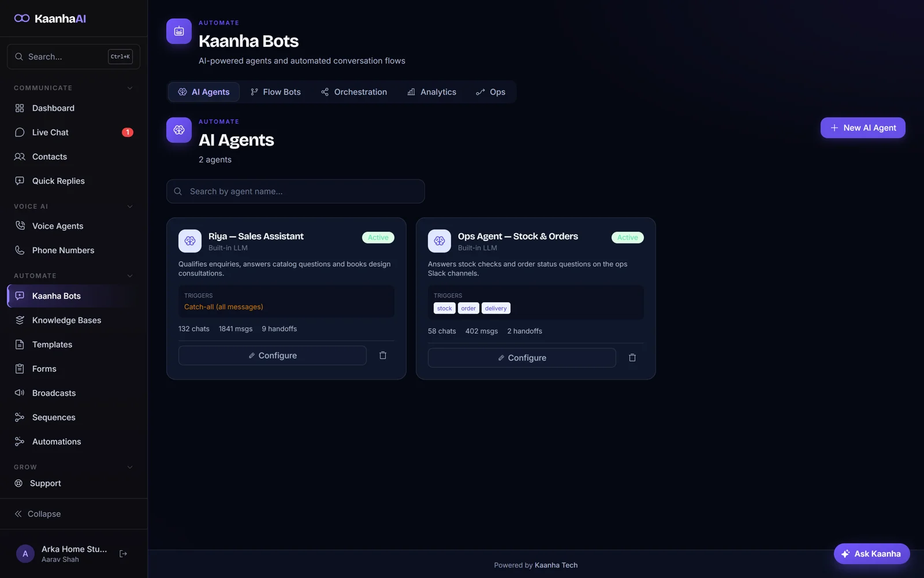Open Sequences page
The image size is (924, 578).
(x=74, y=417)
